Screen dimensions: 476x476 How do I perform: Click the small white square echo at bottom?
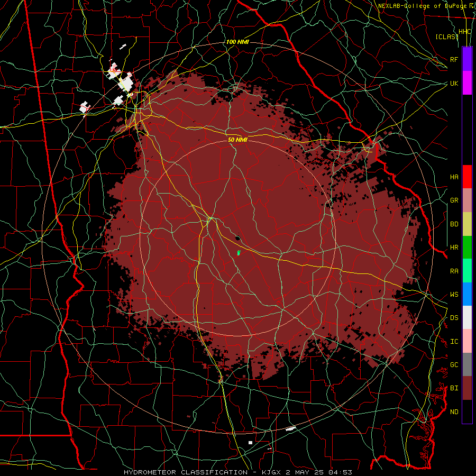pyautogui.click(x=251, y=443)
